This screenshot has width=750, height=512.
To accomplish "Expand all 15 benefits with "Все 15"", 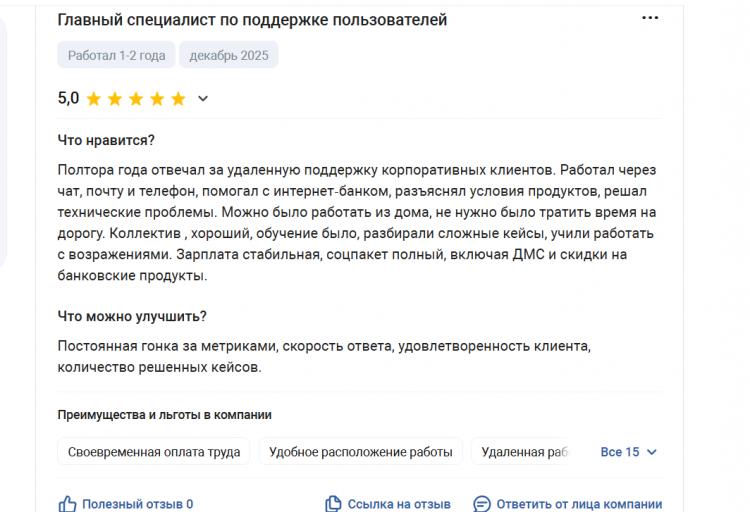I will [619, 452].
